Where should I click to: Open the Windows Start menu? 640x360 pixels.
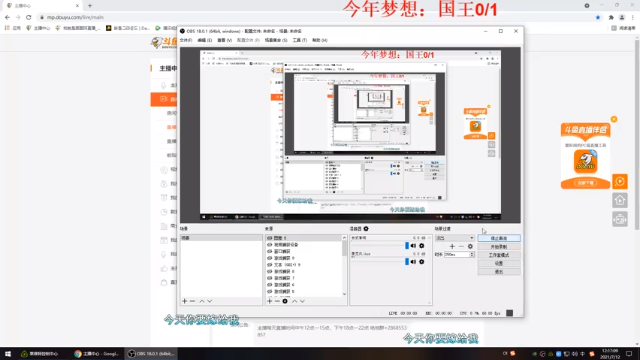tap(7, 354)
